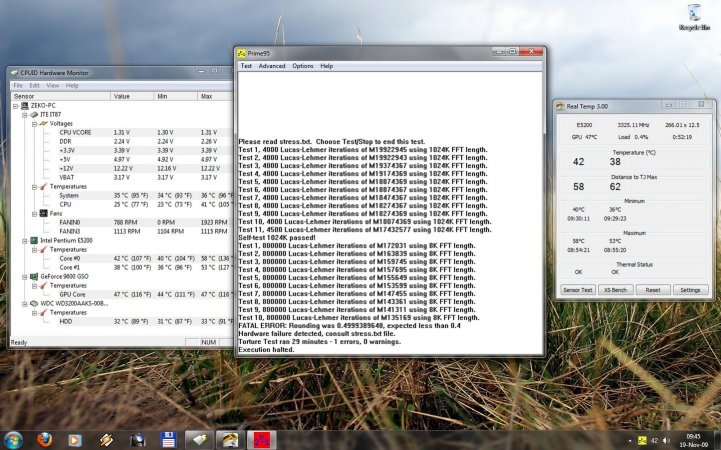The image size is (721, 450).
Task: Open the volume control in the tray
Action: pyautogui.click(x=666, y=440)
